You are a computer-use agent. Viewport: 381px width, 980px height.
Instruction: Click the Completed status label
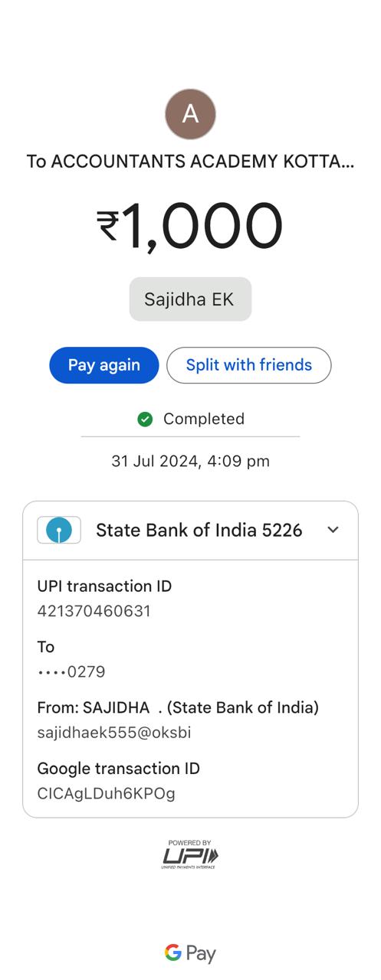pos(204,419)
